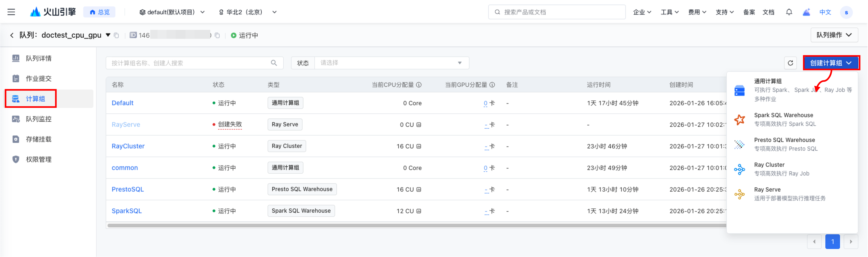
Task: Switch language via 中文
Action: [825, 12]
